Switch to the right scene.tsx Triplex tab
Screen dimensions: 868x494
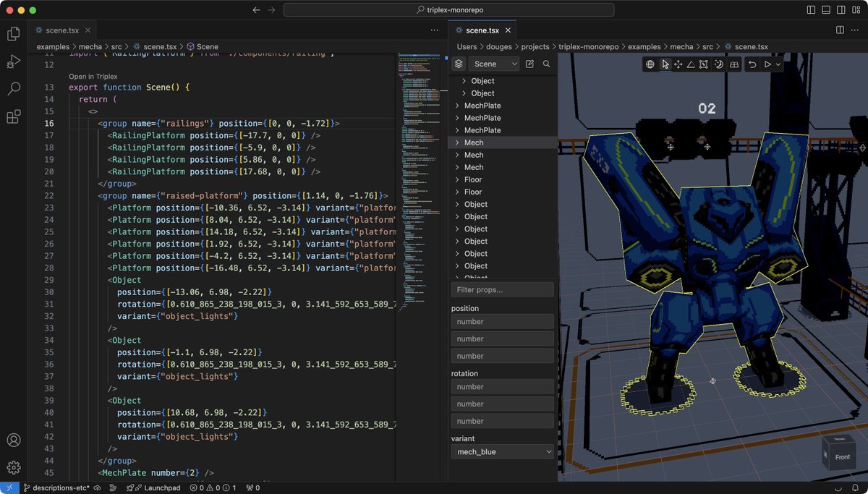(x=482, y=30)
